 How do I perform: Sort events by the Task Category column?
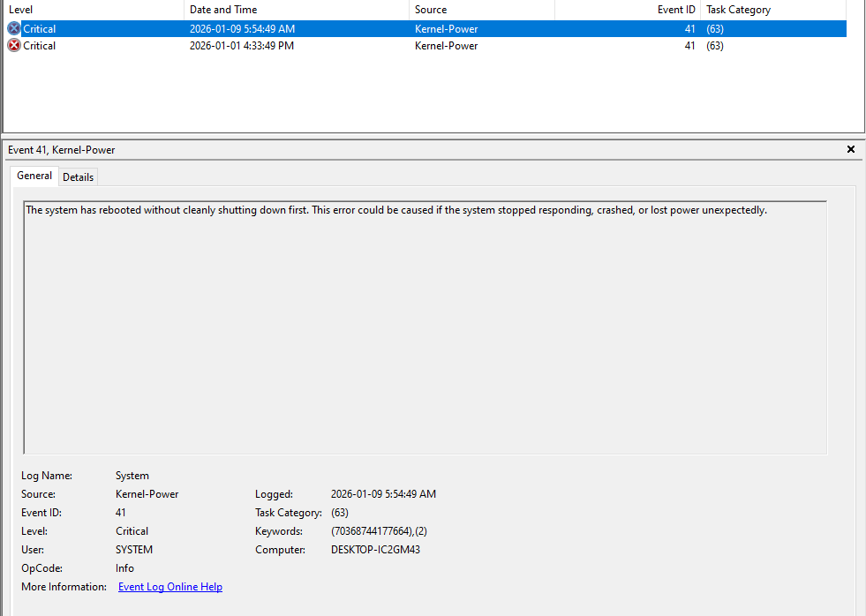coord(773,10)
